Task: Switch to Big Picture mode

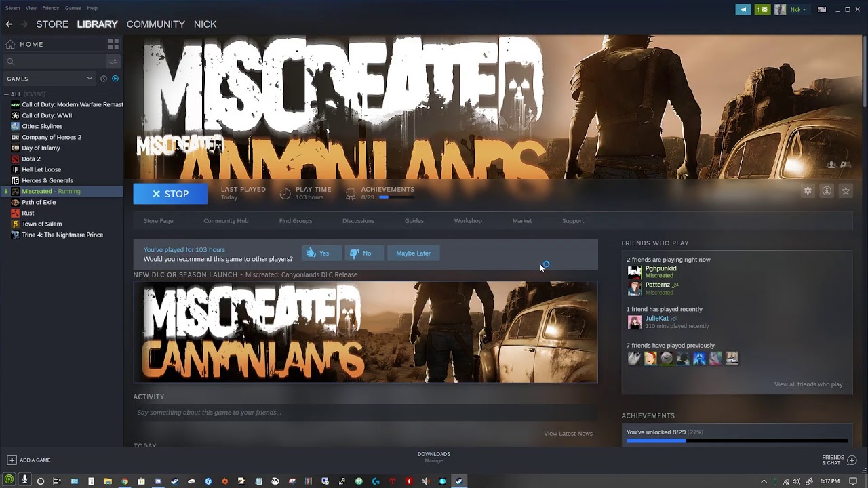Action: 822,9
